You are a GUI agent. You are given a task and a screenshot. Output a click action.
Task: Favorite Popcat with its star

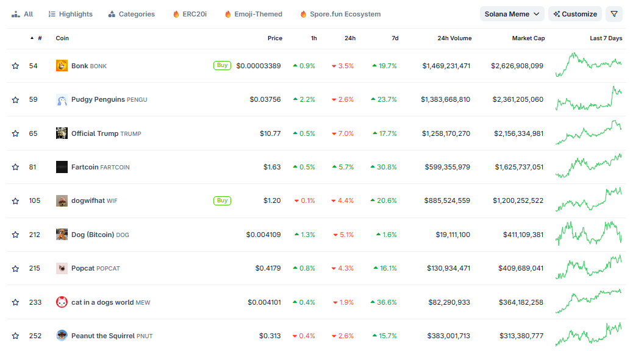coord(15,269)
